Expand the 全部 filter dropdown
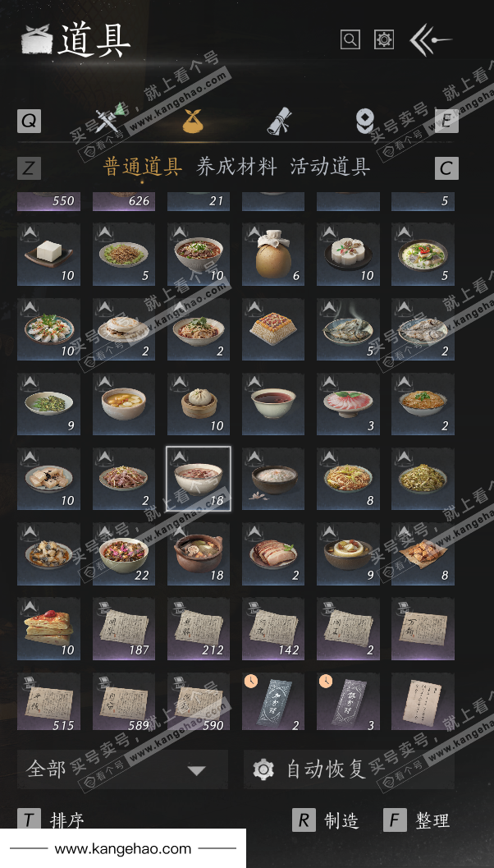This screenshot has width=494, height=868. coord(122,769)
